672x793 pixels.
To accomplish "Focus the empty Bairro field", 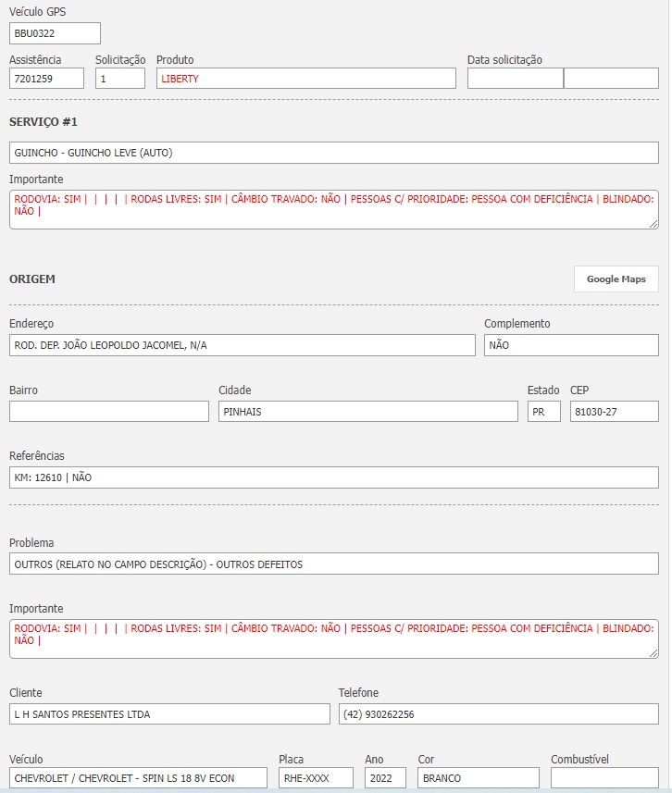I will (109, 412).
